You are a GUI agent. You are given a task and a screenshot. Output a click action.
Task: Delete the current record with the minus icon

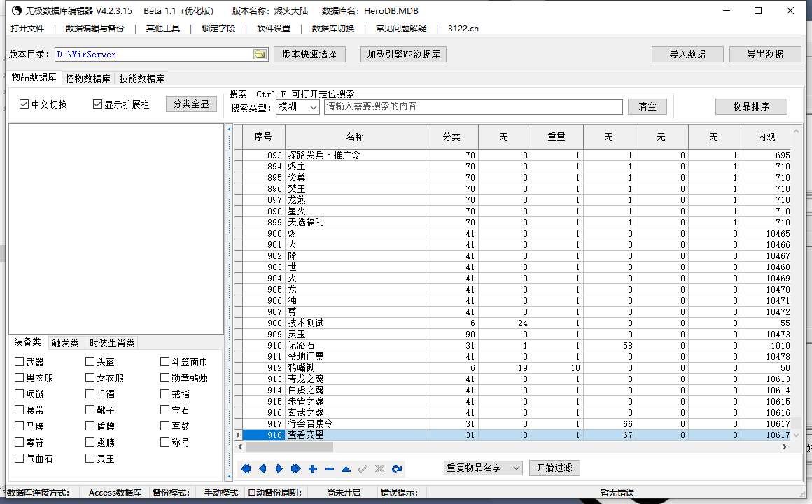[x=330, y=469]
